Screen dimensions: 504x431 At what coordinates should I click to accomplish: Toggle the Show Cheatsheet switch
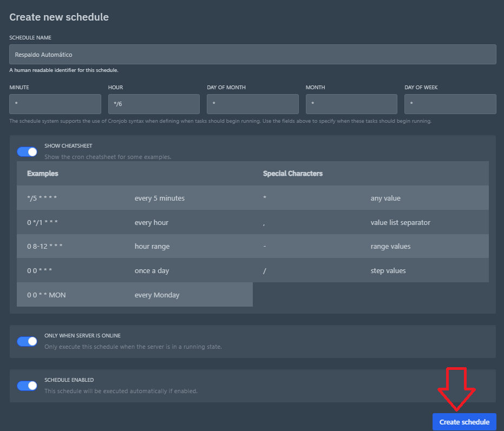tap(27, 152)
